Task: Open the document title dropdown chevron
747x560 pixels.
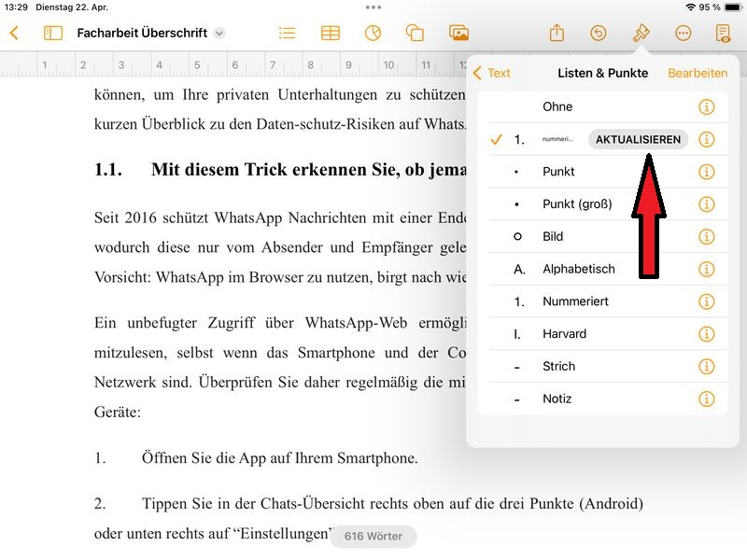Action: click(x=219, y=33)
